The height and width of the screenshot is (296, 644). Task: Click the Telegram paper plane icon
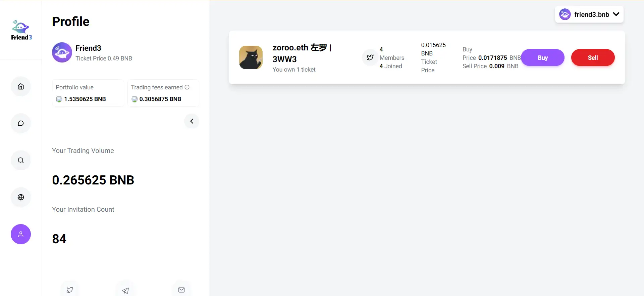pos(125,290)
